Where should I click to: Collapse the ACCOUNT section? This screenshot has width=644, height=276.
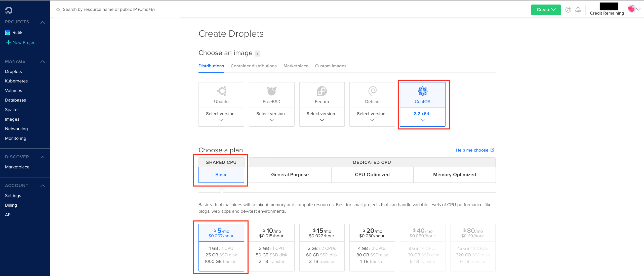click(x=43, y=186)
